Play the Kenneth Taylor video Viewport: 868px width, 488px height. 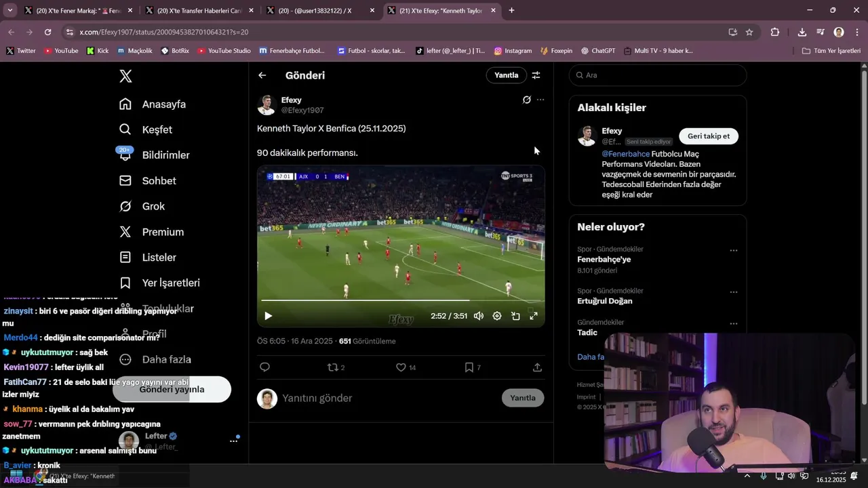pos(269,316)
